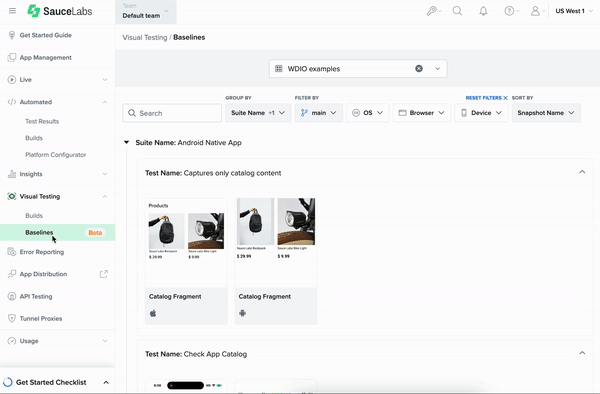The width and height of the screenshot is (600, 394).
Task: Open App Distribution external link icon
Action: tap(104, 274)
